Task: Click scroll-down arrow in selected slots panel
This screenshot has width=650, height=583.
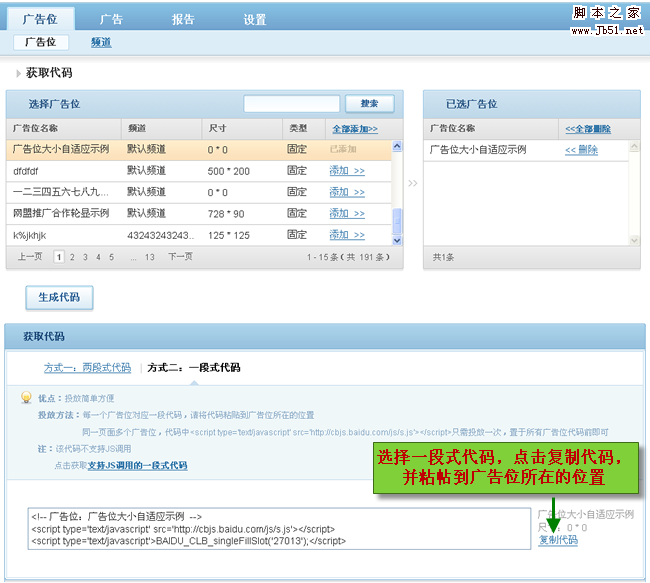Action: 634,240
